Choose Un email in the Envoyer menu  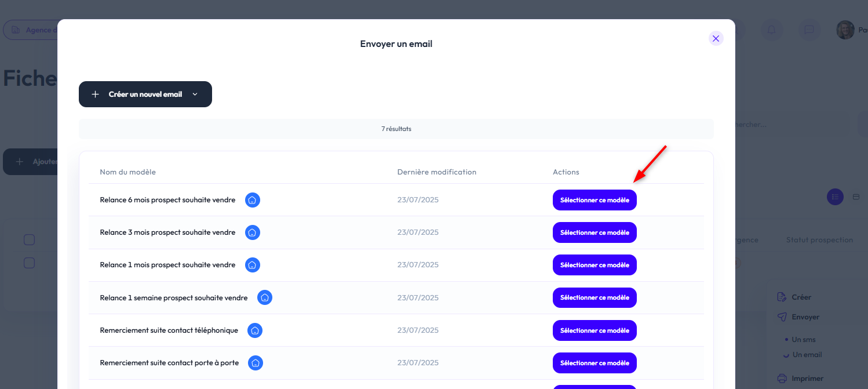click(x=807, y=355)
